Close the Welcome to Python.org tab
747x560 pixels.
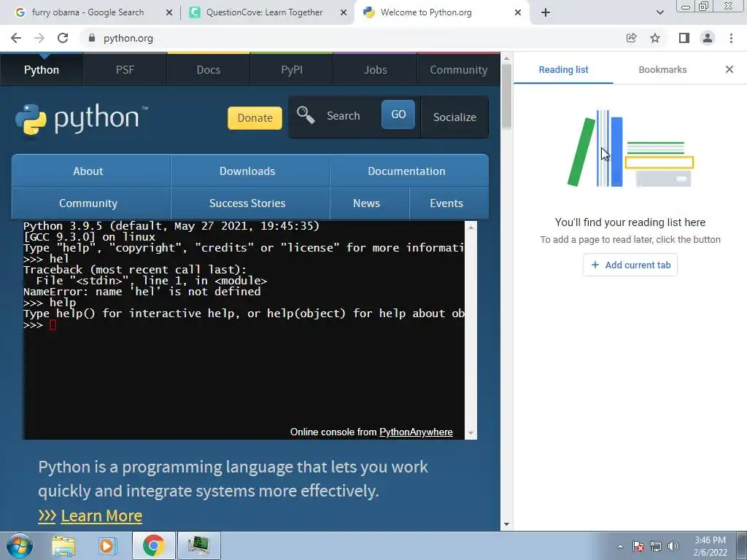click(x=518, y=12)
